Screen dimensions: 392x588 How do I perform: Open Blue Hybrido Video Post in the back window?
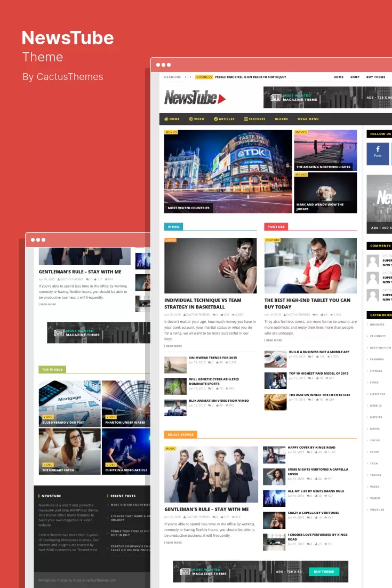(70, 404)
